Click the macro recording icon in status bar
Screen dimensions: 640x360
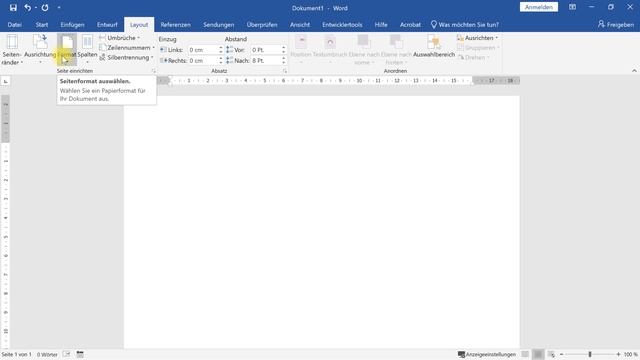pyautogui.click(x=80, y=354)
